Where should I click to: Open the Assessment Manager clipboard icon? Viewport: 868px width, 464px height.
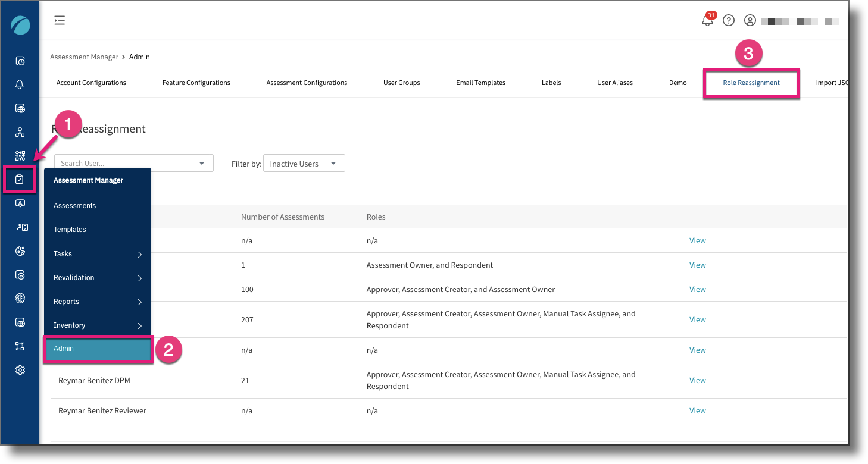click(20, 179)
